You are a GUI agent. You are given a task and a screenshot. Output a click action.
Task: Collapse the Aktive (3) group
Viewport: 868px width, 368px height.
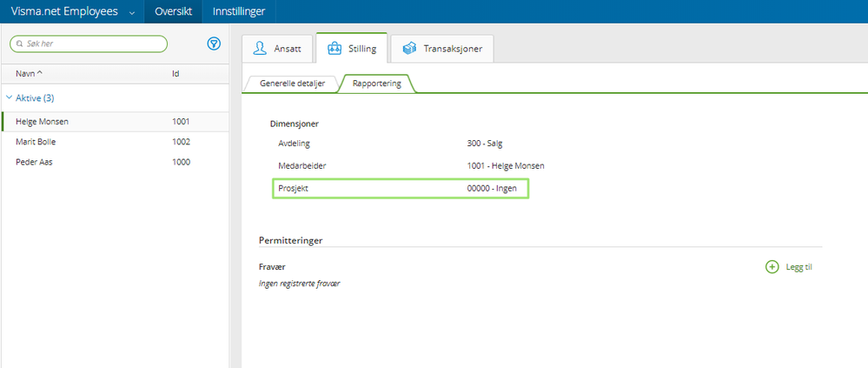click(x=9, y=98)
